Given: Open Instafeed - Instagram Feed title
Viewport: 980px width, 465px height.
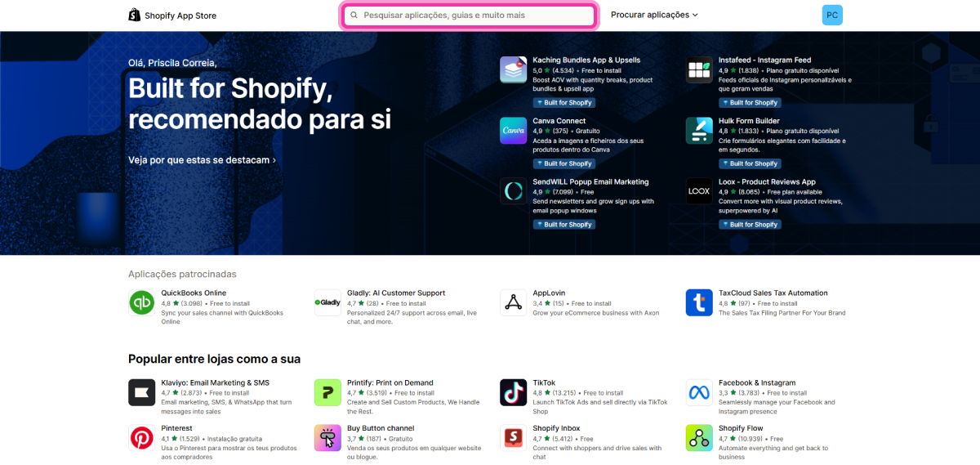Looking at the screenshot, I should [764, 60].
